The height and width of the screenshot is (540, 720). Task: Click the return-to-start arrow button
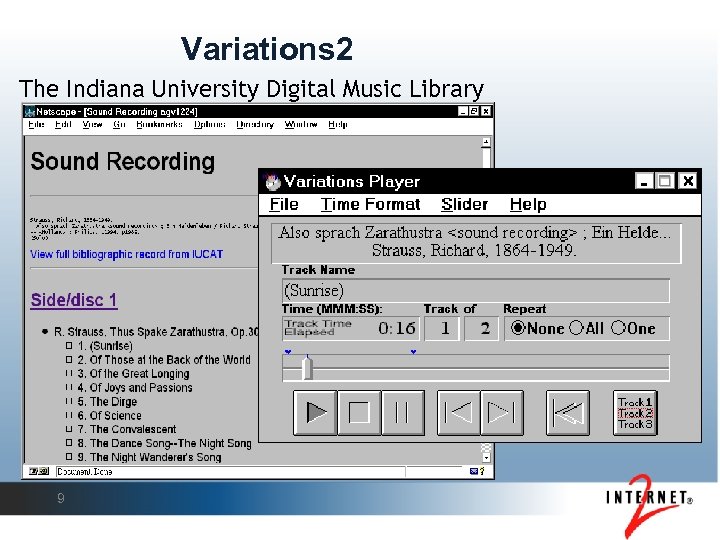[x=568, y=412]
